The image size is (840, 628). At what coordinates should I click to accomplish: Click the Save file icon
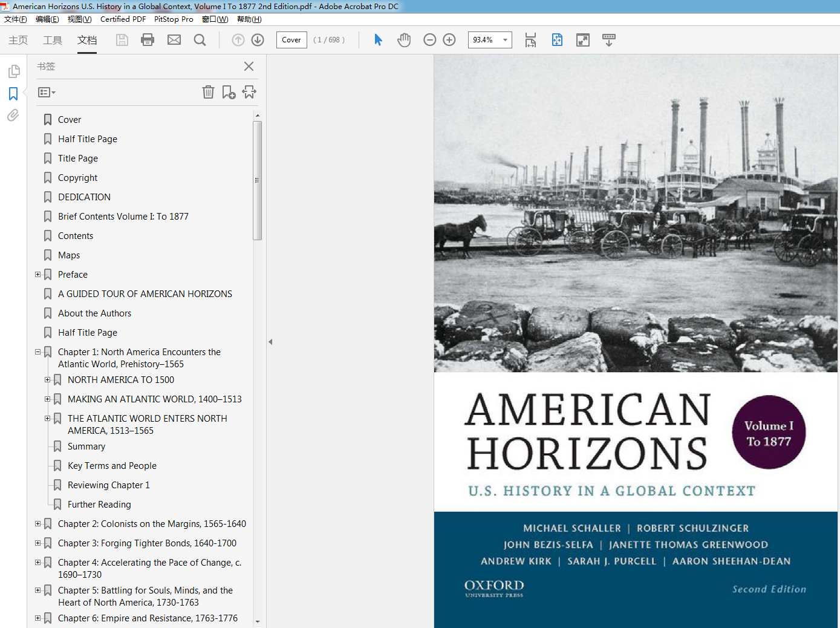[122, 40]
